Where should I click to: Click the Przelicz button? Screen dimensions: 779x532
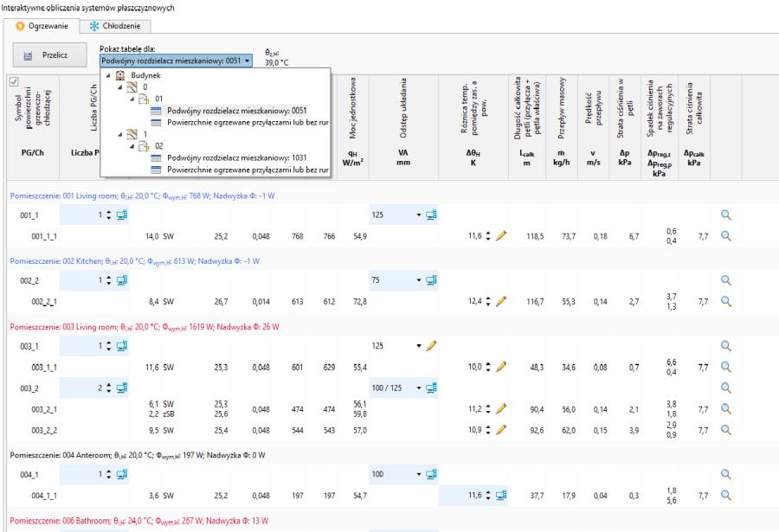tap(49, 55)
